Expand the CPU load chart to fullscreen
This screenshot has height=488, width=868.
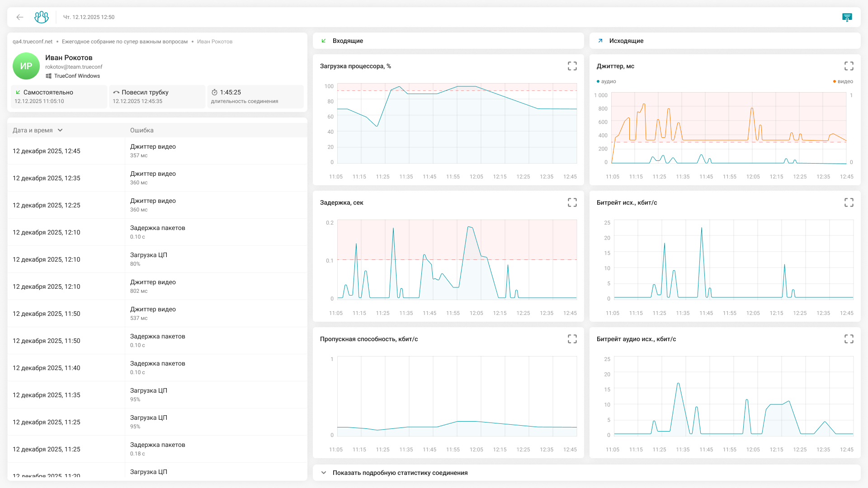pyautogui.click(x=572, y=66)
